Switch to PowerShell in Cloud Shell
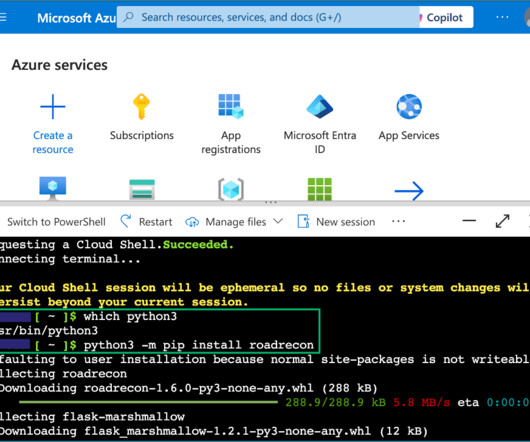 pyautogui.click(x=56, y=222)
